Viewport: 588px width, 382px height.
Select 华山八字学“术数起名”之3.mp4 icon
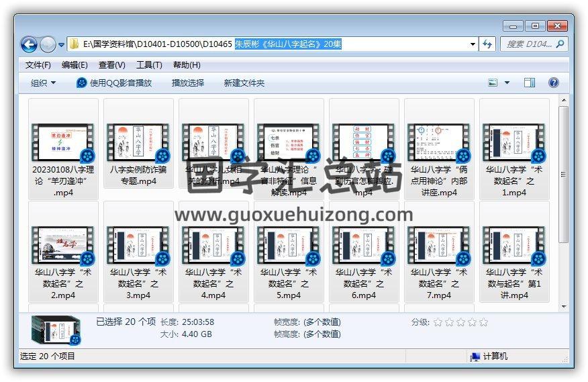coord(138,246)
